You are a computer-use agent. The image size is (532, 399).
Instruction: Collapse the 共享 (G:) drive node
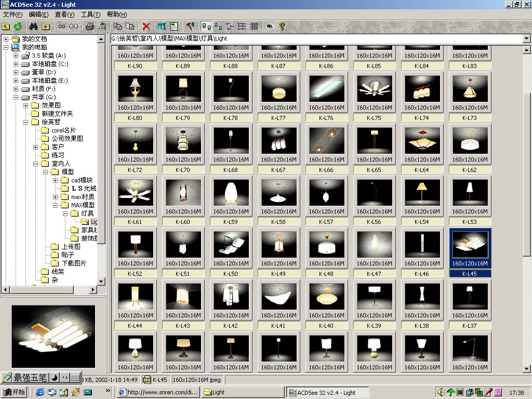16,97
